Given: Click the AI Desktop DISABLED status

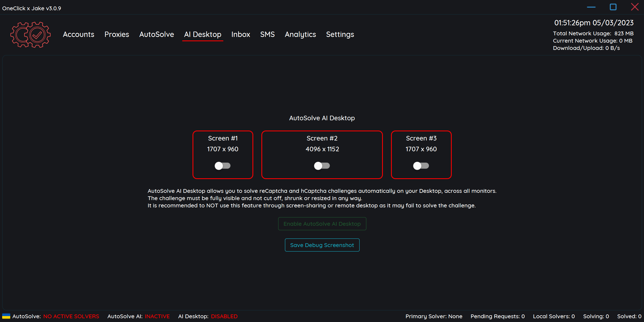Looking at the screenshot, I should pos(208,316).
